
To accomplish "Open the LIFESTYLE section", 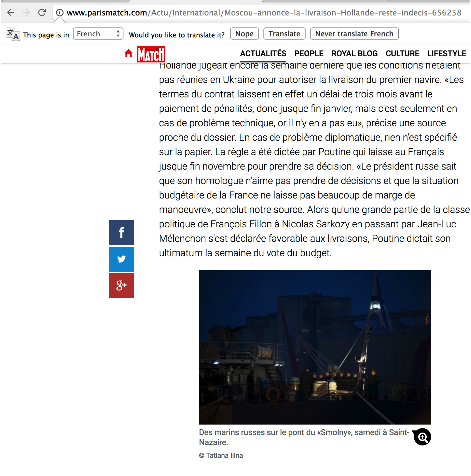I will point(447,54).
